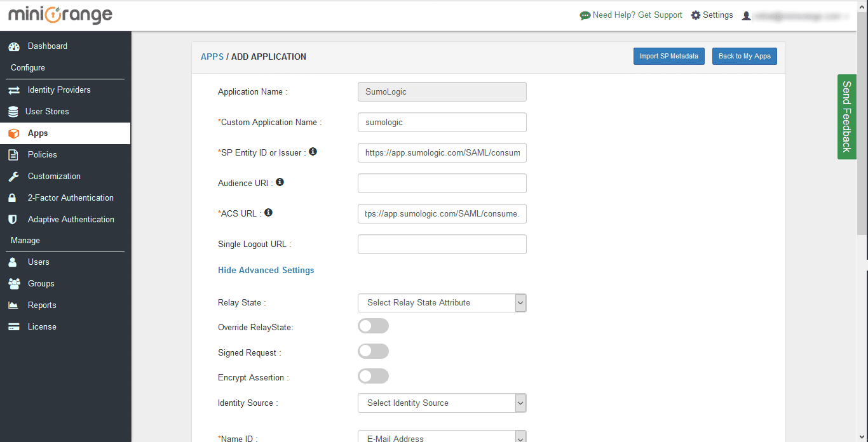868x442 pixels.
Task: Enable the Signed Request switch
Action: tap(373, 352)
